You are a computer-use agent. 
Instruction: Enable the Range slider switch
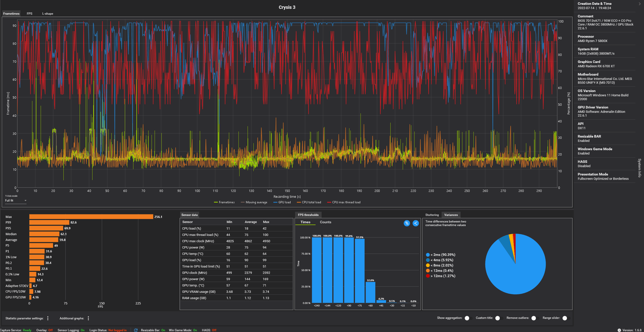click(566, 318)
